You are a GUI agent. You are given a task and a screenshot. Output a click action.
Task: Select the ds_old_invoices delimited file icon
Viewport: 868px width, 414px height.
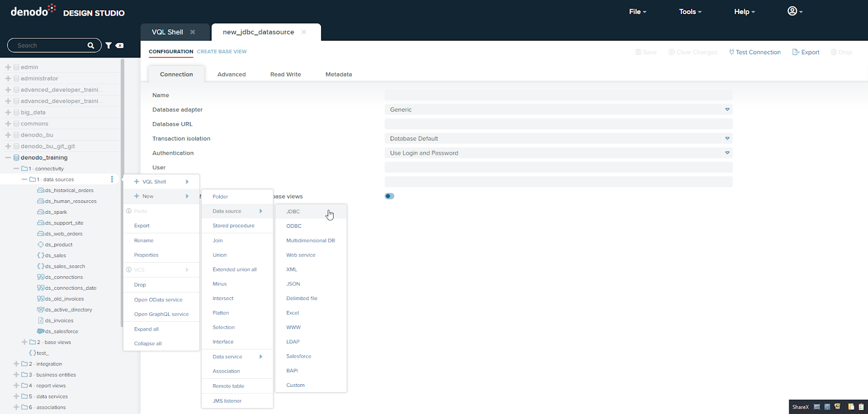pyautogui.click(x=41, y=299)
